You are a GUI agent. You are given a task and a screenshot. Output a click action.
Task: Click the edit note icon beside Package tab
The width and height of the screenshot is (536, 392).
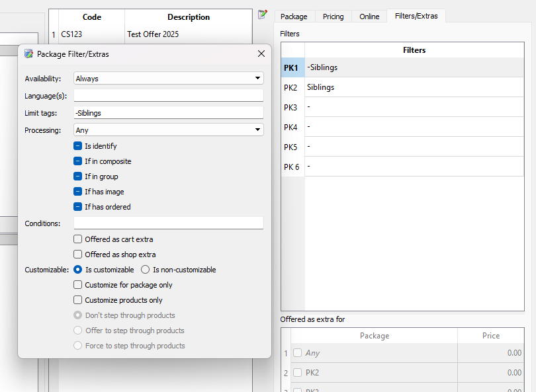coord(263,15)
